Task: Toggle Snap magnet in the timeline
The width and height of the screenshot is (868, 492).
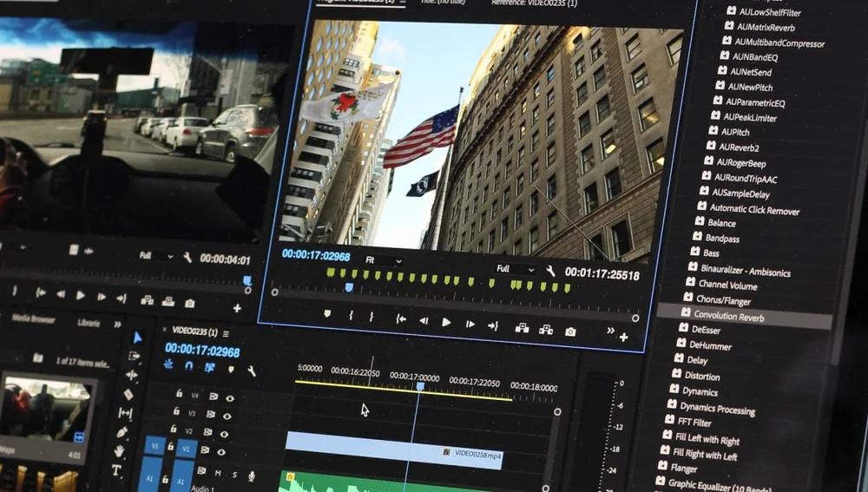Action: pyautogui.click(x=188, y=366)
